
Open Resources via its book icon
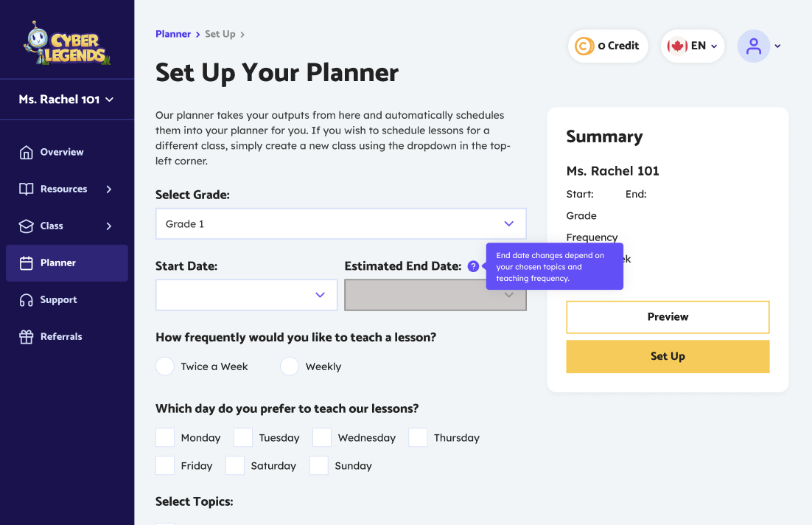[25, 189]
